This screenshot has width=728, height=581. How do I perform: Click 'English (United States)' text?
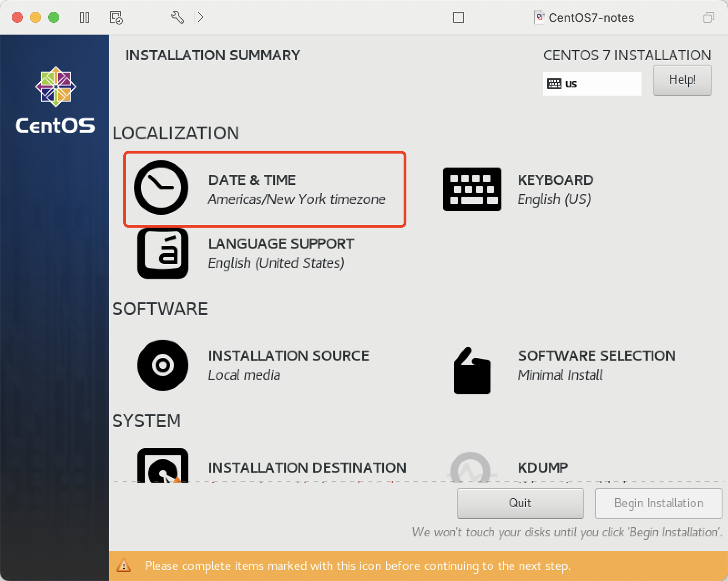pos(276,263)
